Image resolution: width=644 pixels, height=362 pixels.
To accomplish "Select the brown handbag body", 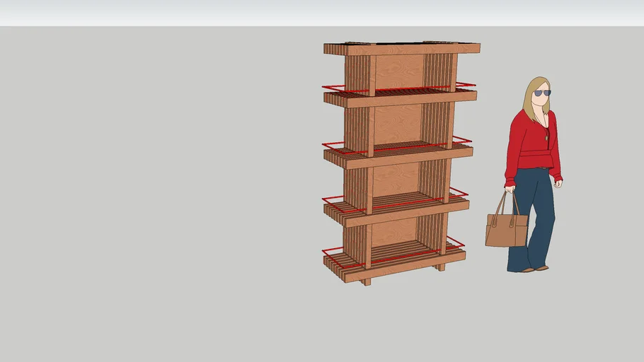I will click(506, 230).
